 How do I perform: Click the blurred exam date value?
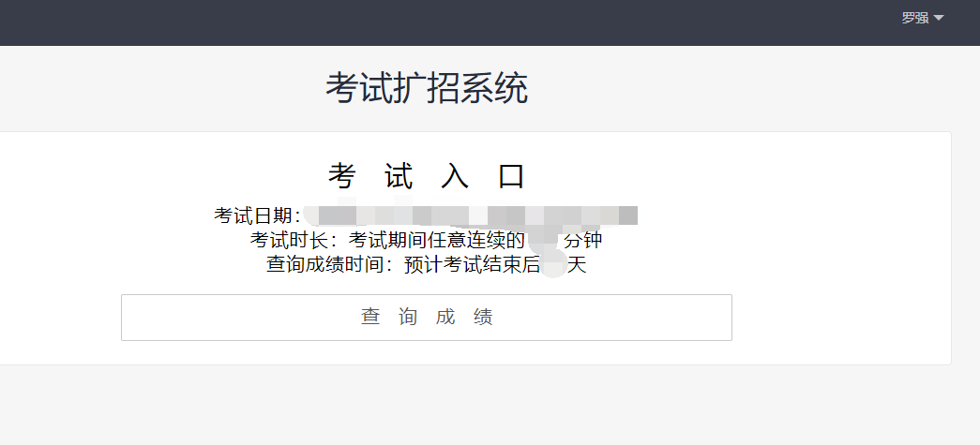471,215
